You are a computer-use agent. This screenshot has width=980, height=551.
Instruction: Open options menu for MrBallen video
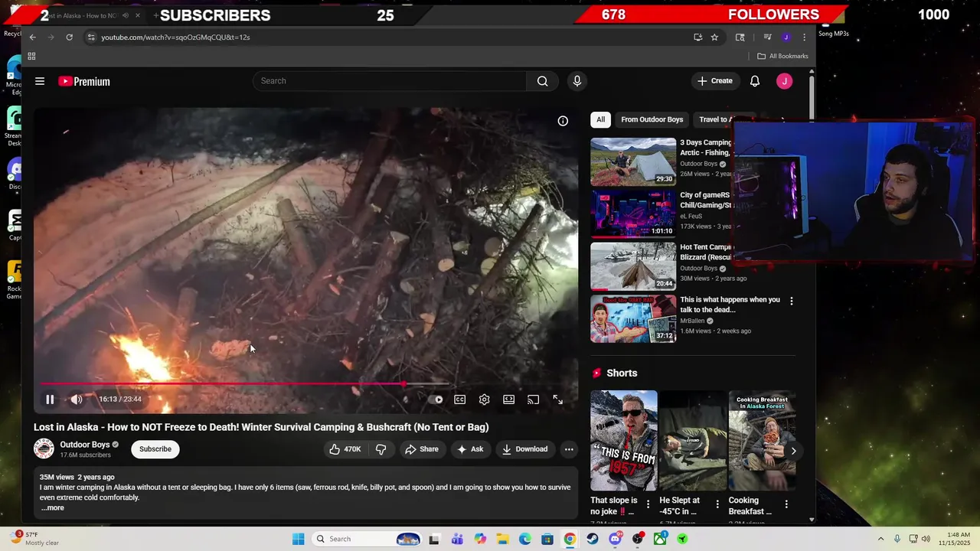pos(792,302)
